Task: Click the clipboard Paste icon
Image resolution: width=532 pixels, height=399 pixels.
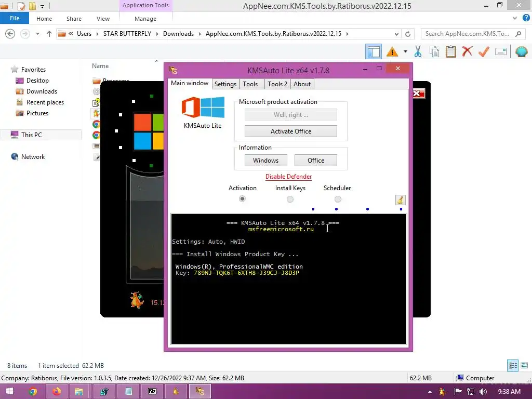Action: 450,52
